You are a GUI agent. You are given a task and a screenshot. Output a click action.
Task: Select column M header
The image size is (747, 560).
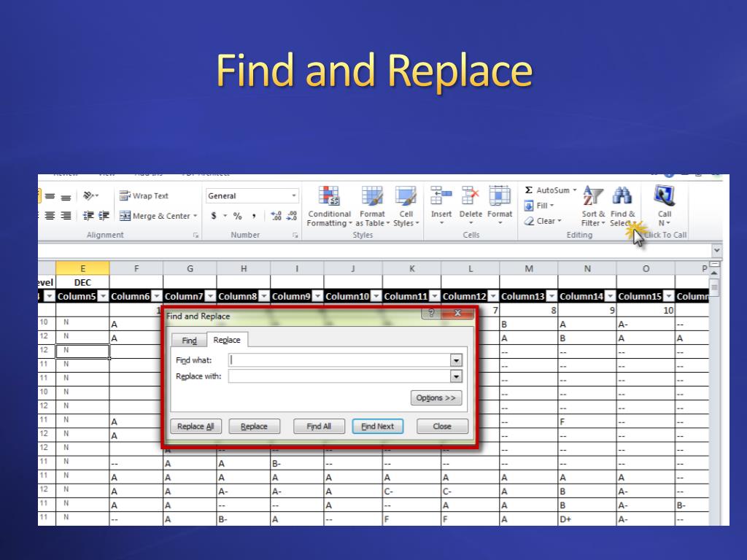(x=529, y=268)
